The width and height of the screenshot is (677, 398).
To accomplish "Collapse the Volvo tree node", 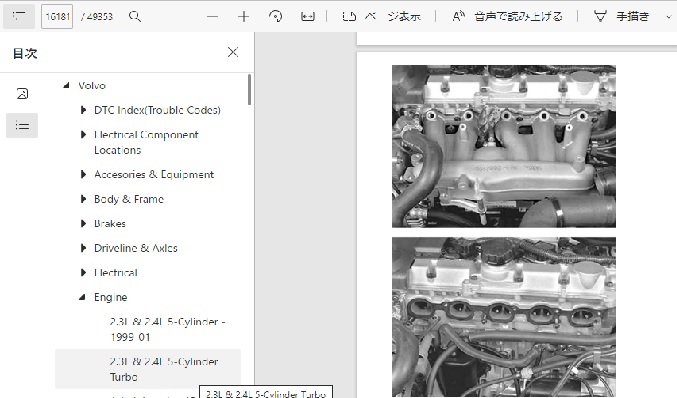I will (66, 85).
